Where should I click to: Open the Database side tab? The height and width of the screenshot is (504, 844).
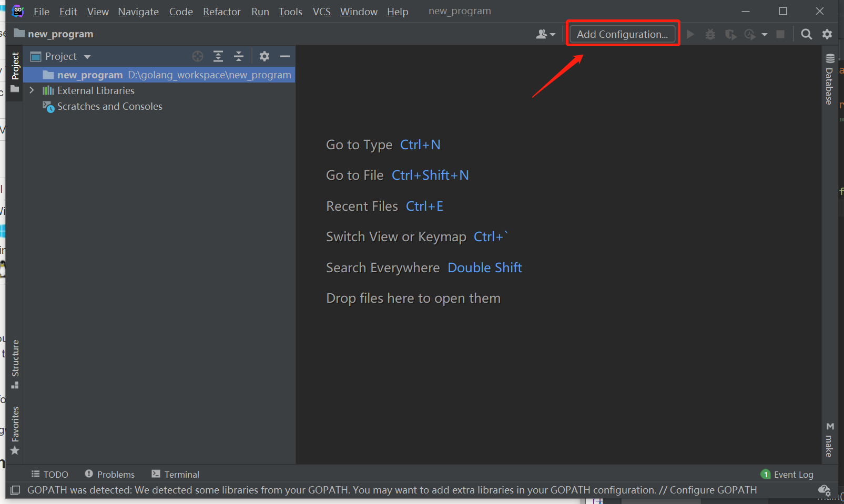point(829,79)
